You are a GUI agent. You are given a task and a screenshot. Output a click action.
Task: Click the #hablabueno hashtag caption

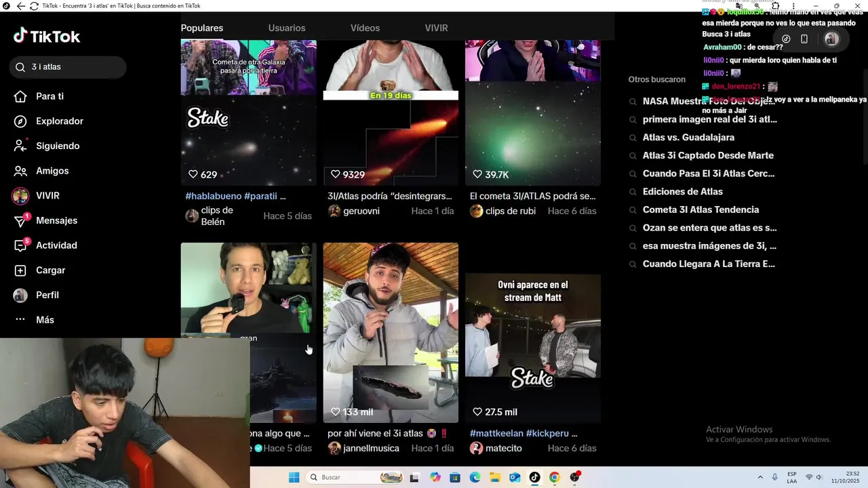(235, 196)
